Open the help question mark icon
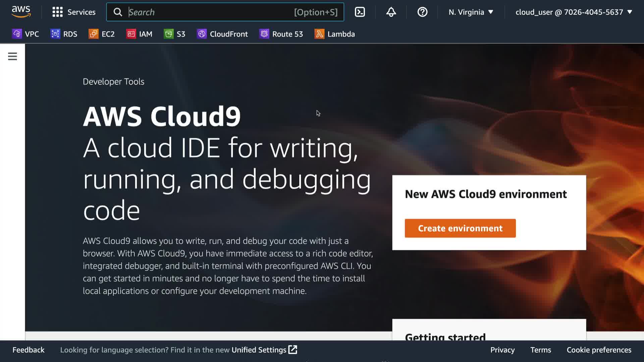 pos(422,12)
